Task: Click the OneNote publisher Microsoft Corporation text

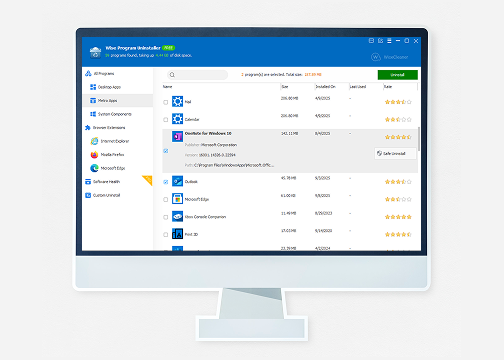Action: [x=219, y=145]
